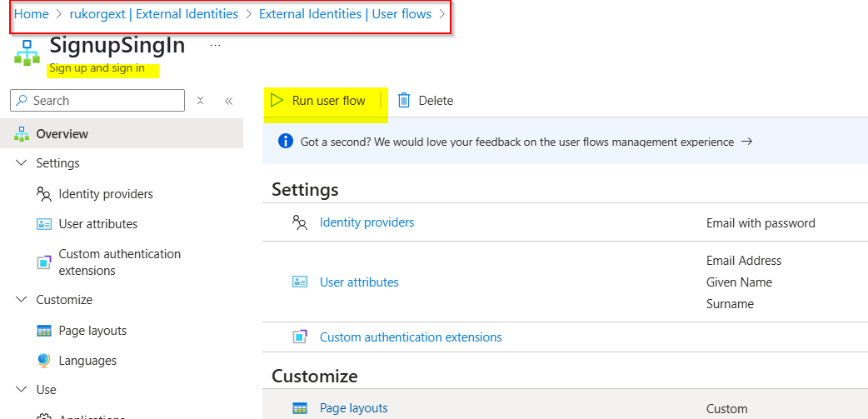
Task: Click the Page layouts icon in Customize table
Action: click(300, 408)
